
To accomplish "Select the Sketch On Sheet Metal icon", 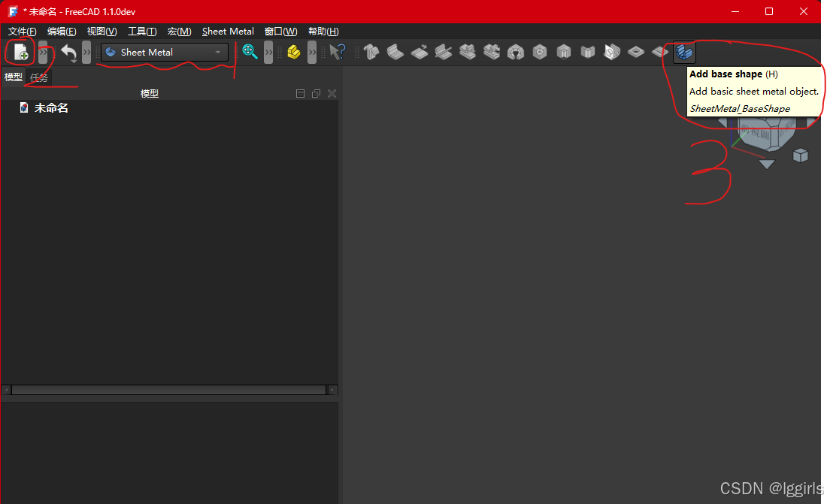I will point(612,52).
